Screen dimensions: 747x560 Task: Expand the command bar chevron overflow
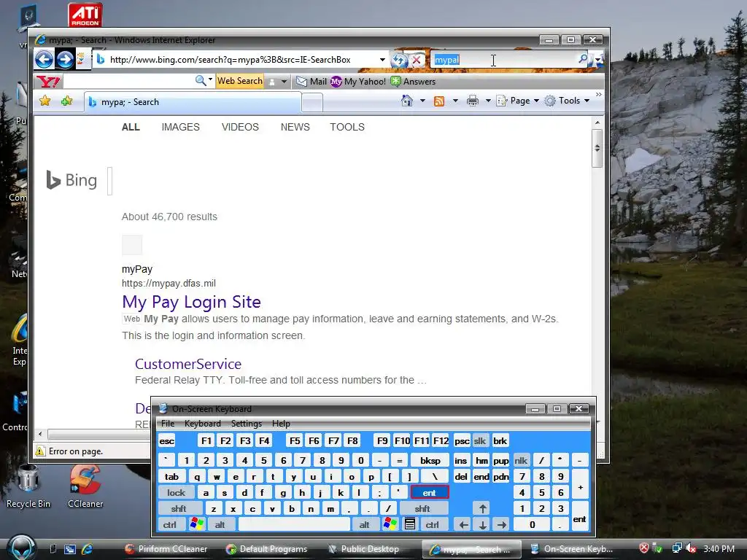599,95
